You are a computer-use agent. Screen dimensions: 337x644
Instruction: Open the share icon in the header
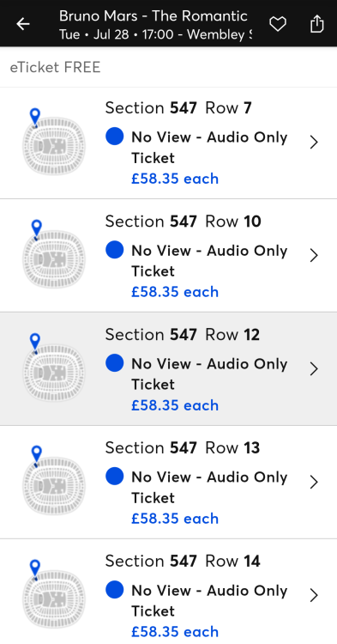(x=317, y=23)
